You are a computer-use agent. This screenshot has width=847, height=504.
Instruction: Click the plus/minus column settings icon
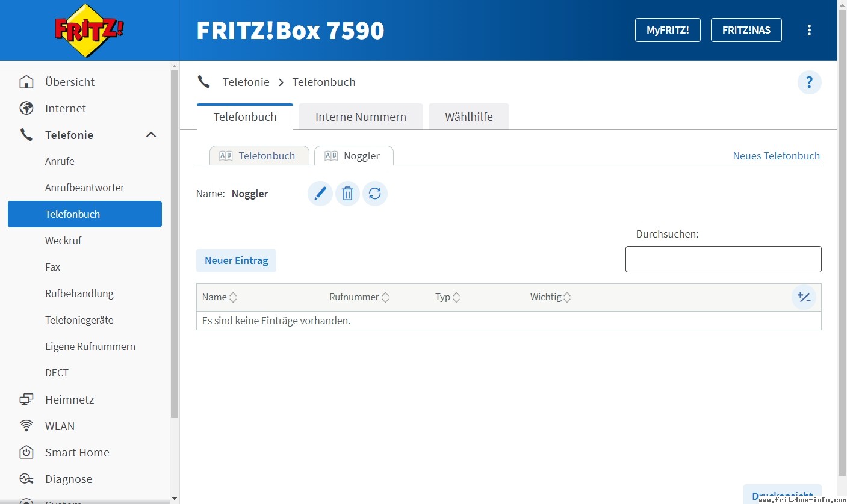click(x=804, y=297)
